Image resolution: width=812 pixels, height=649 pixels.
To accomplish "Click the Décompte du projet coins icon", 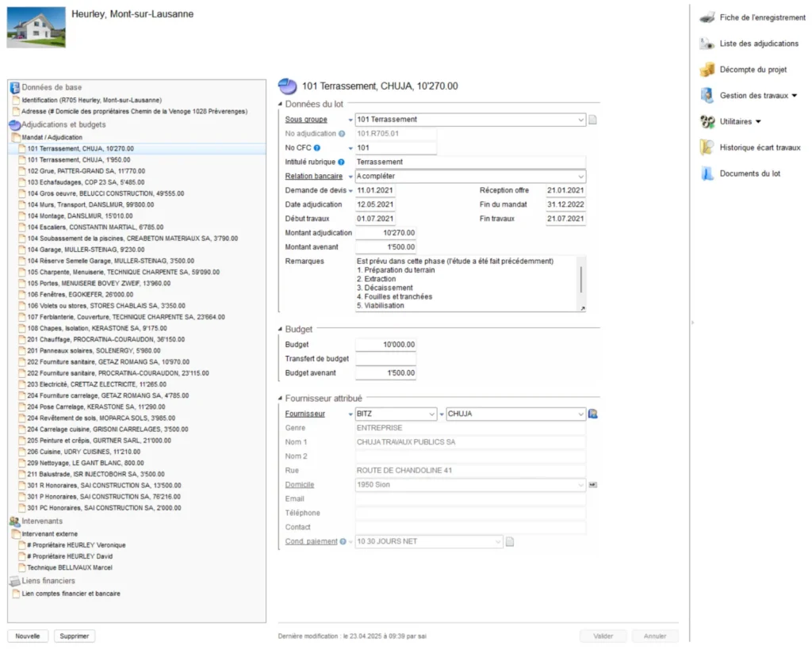I will tap(707, 70).
